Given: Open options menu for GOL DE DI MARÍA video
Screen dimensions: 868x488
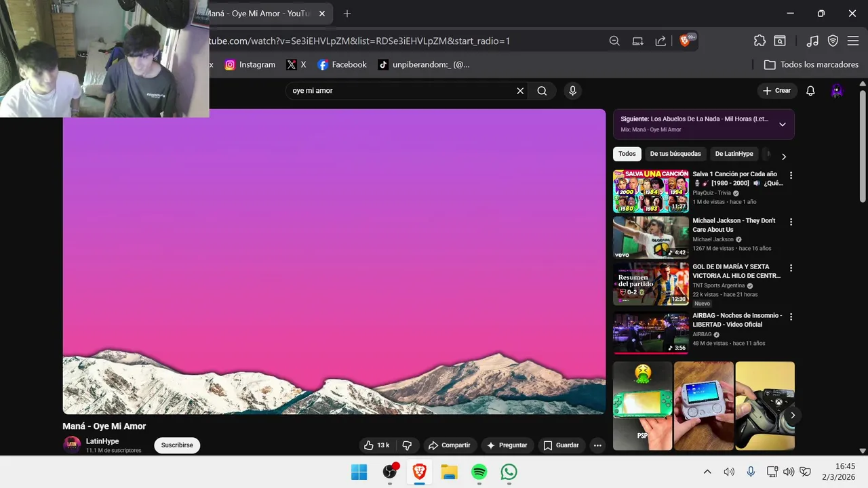Looking at the screenshot, I should tap(791, 268).
